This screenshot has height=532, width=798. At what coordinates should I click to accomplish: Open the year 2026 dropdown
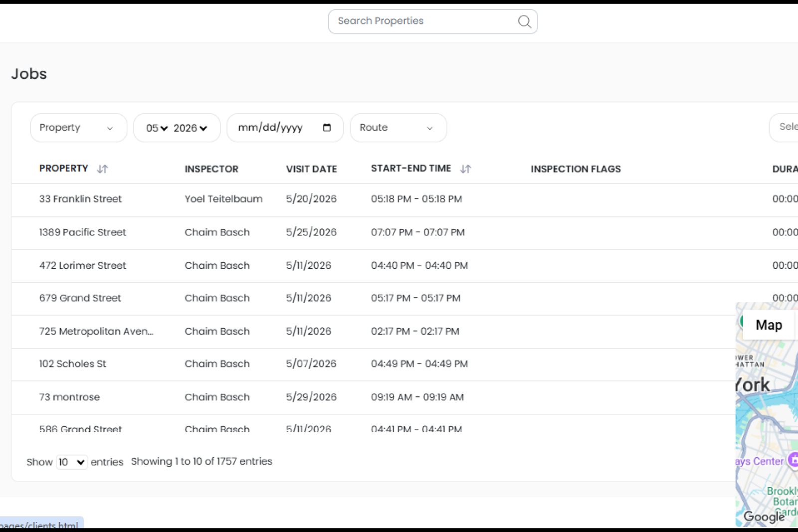click(x=190, y=128)
